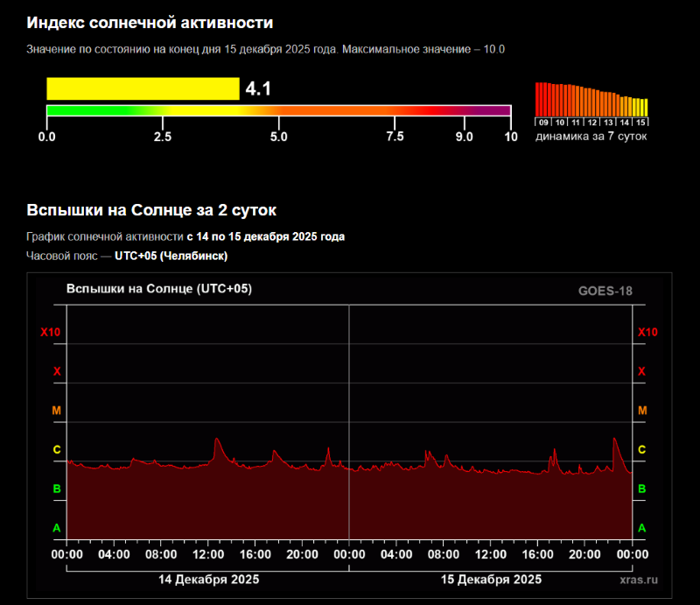Click the midnight divider line between both days
The width and height of the screenshot is (700, 605).
[349, 422]
